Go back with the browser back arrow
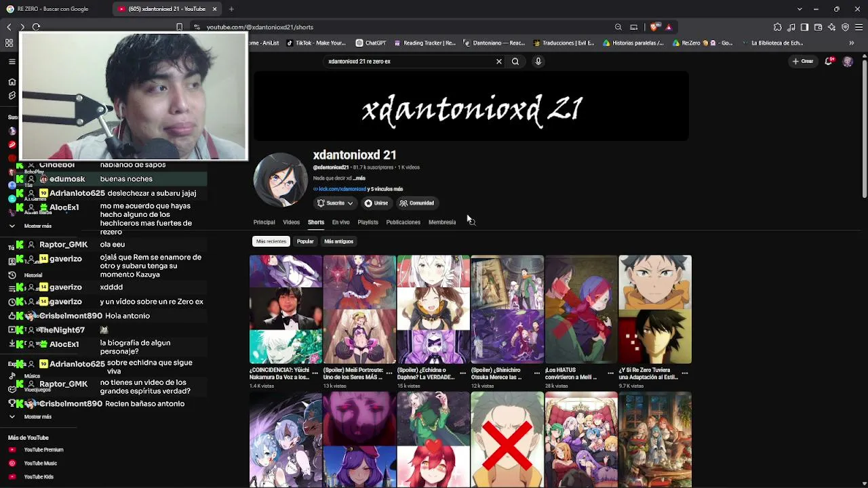This screenshot has width=868, height=488. tap(9, 27)
